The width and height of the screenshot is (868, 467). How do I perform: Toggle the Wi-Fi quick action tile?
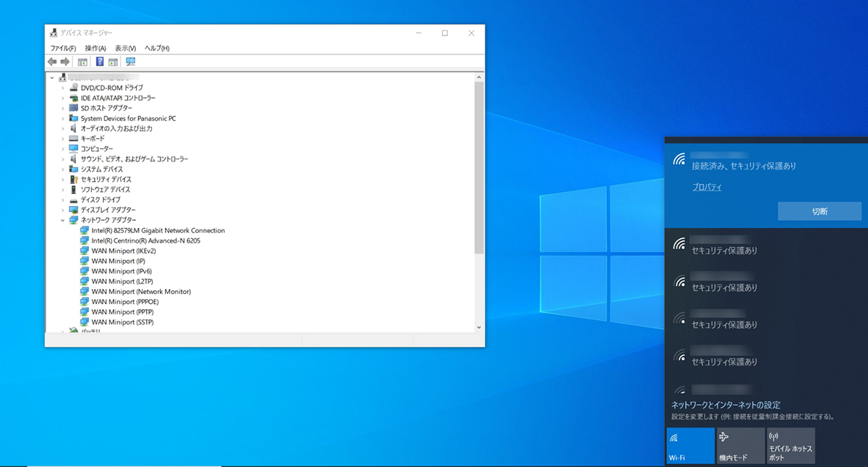coord(690,445)
